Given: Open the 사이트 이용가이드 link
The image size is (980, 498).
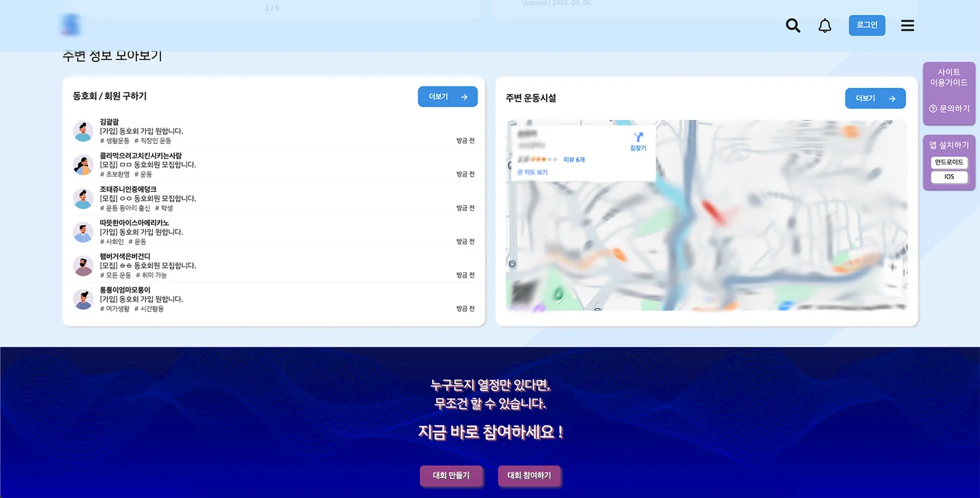Looking at the screenshot, I should click(x=949, y=77).
